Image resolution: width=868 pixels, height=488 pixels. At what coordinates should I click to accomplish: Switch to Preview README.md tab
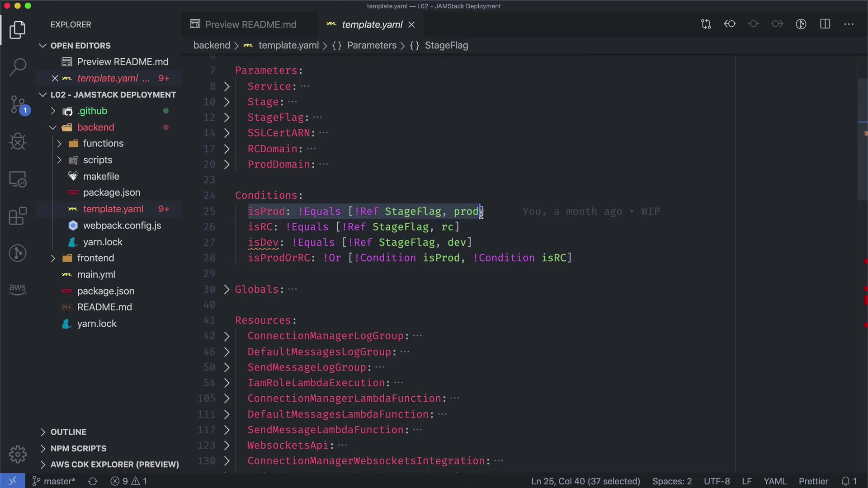coord(250,24)
